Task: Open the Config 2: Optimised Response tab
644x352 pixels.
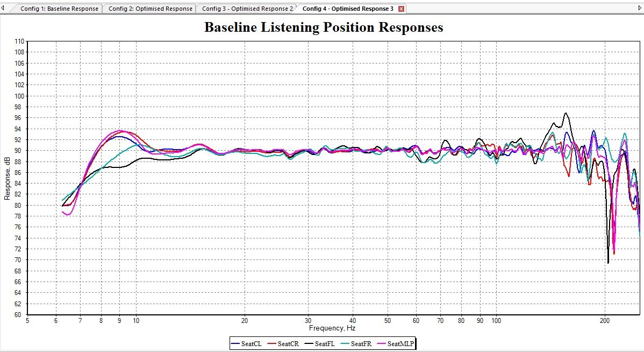Action: [x=150, y=9]
